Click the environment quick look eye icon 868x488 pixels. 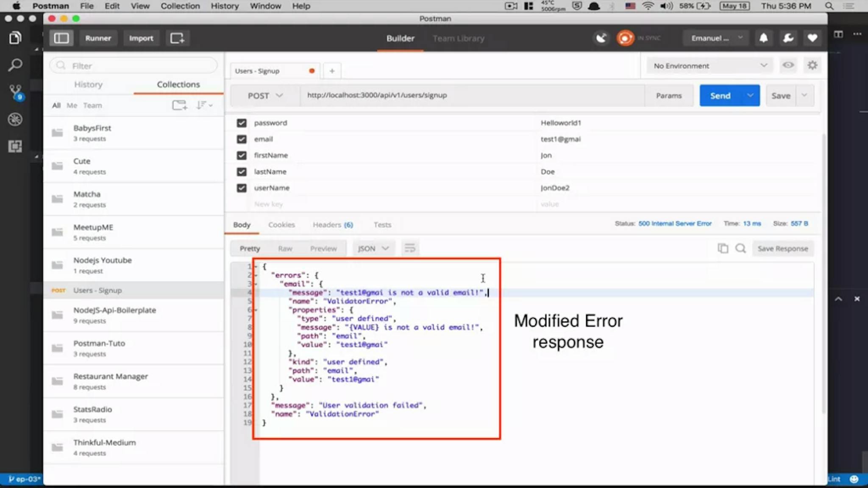click(788, 65)
